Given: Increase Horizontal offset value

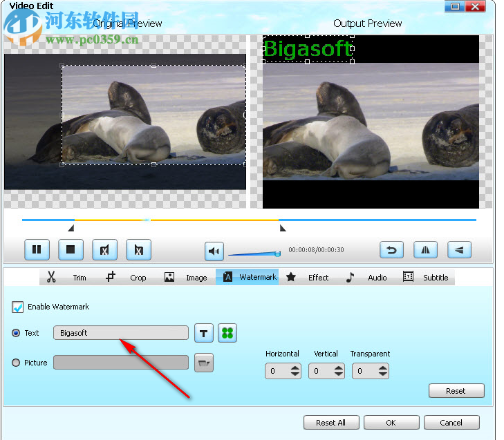Looking at the screenshot, I should [295, 367].
